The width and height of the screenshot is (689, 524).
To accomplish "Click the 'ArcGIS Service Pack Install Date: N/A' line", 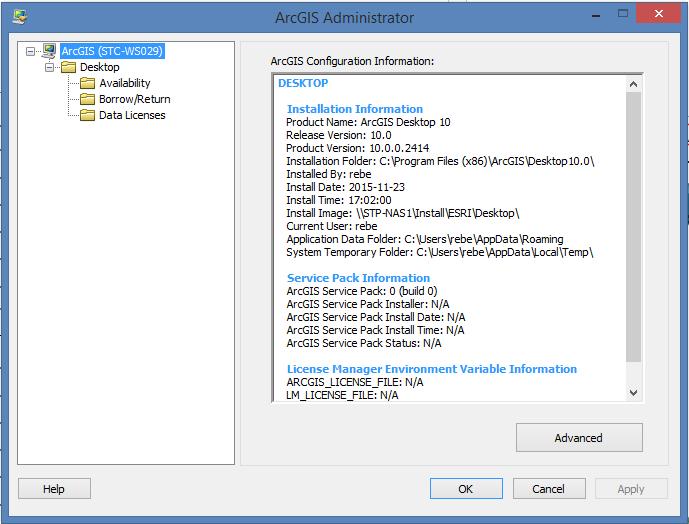I will 376,317.
